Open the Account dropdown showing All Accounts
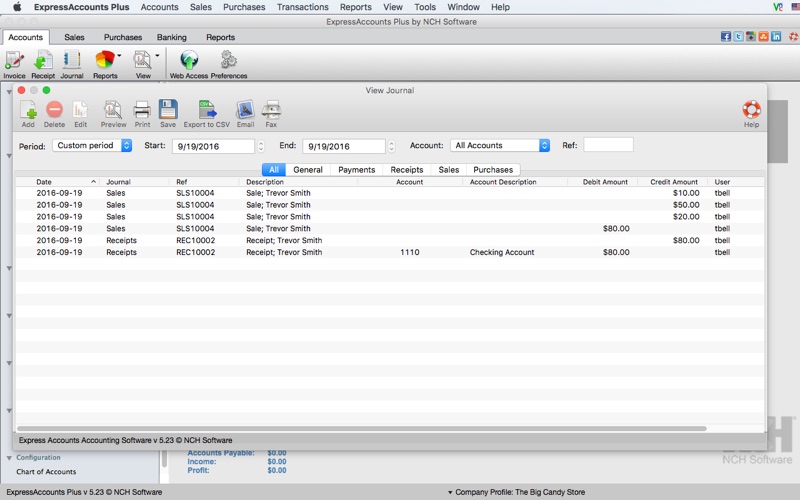This screenshot has width=800, height=500. 500,145
